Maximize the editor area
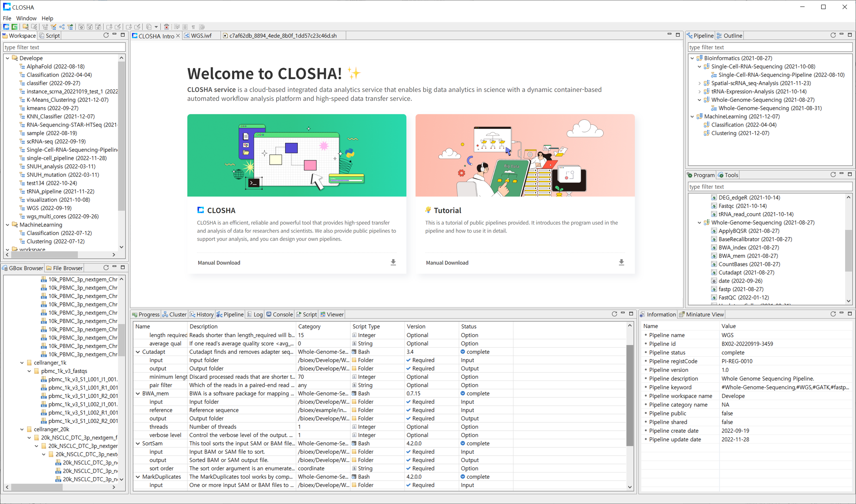Image resolution: width=856 pixels, height=504 pixels. click(678, 35)
